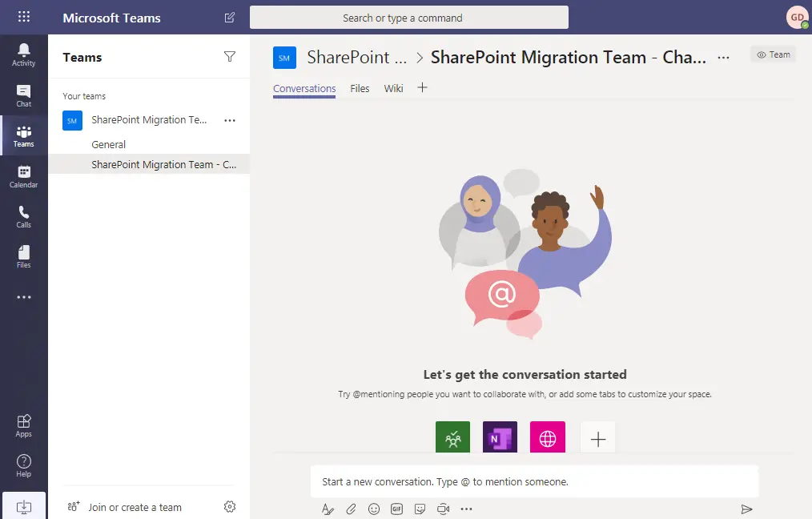Open the GD profile avatar menu
812x519 pixels.
tap(798, 18)
